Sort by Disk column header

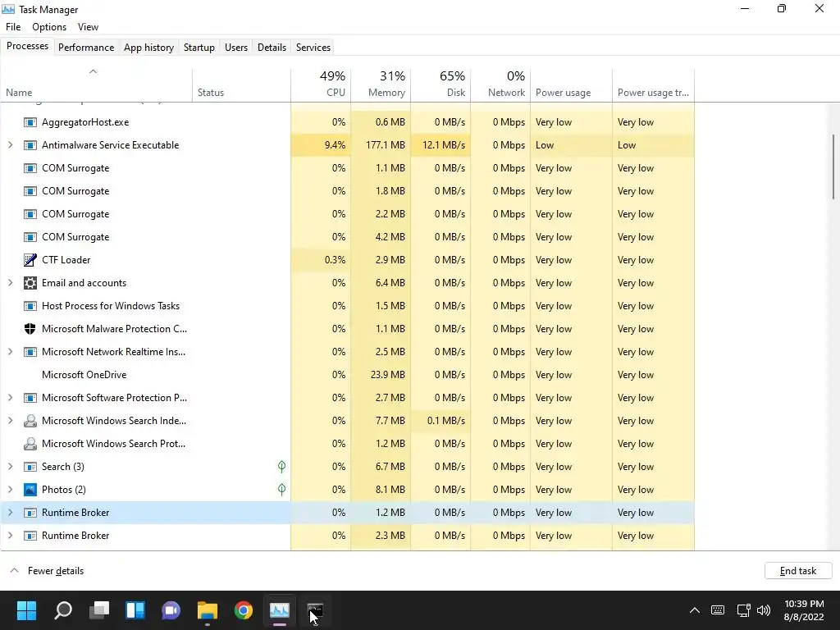click(441, 84)
